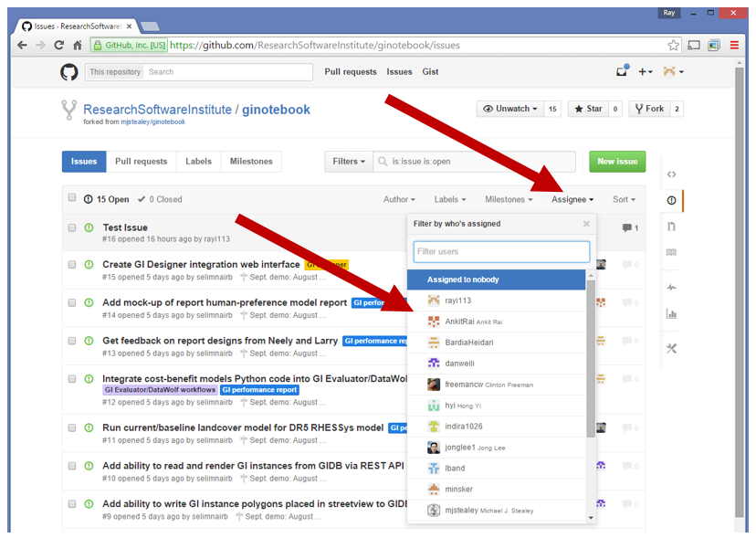Open the Pulse sidebar icon
The width and height of the screenshot is (756, 538).
pyautogui.click(x=671, y=288)
